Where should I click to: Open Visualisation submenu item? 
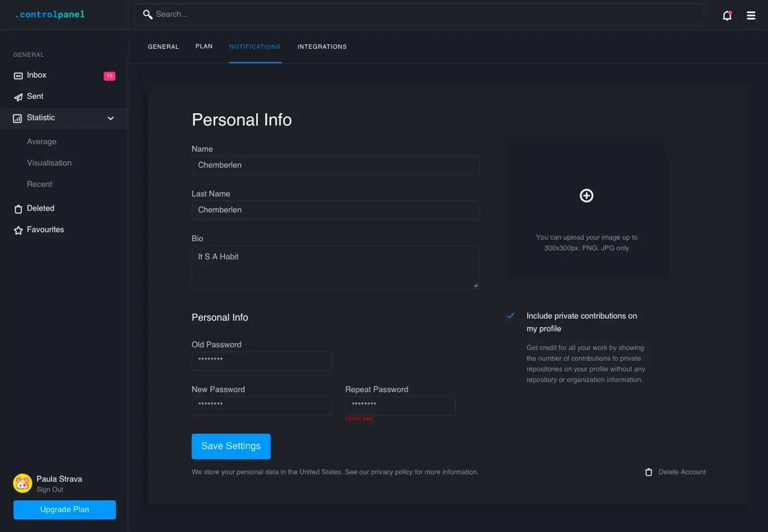(x=49, y=163)
